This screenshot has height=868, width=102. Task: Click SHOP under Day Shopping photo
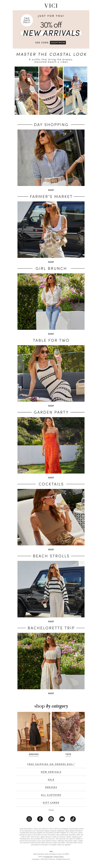coord(51,190)
